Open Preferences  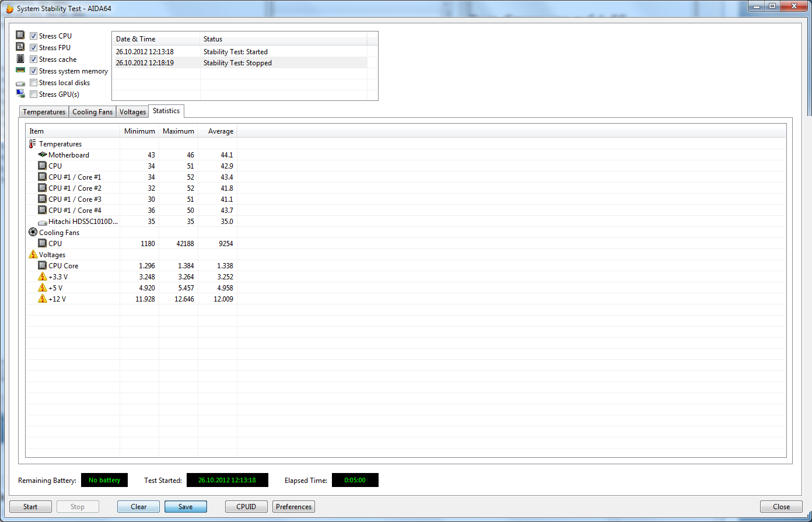click(x=293, y=507)
